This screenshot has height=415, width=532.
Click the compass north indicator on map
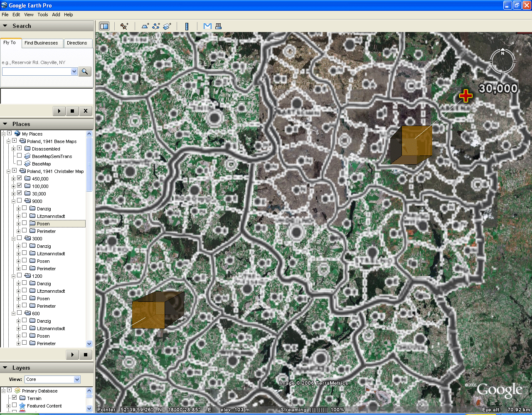(x=502, y=53)
